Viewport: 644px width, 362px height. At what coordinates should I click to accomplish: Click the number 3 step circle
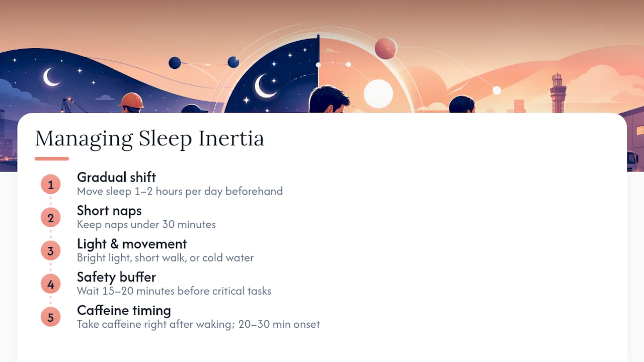[50, 251]
